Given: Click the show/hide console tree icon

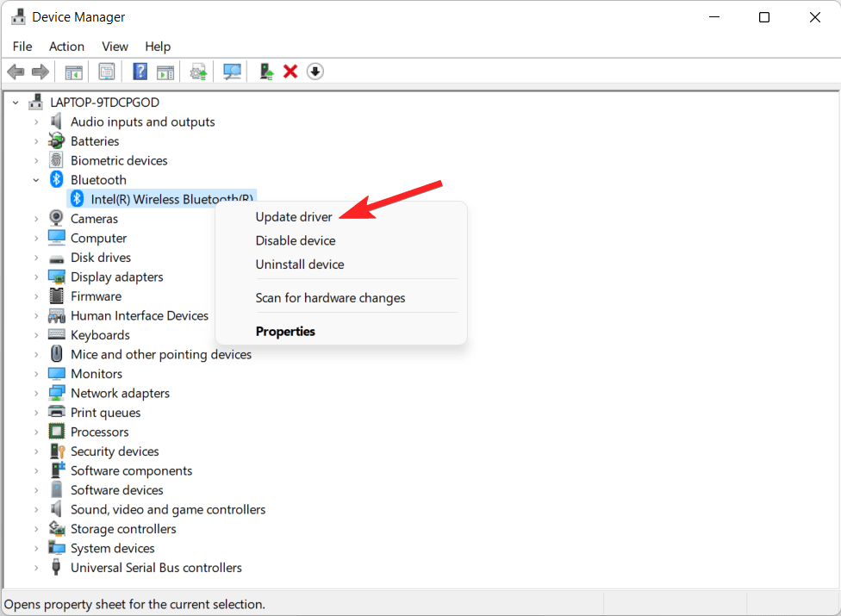Looking at the screenshot, I should [74, 72].
